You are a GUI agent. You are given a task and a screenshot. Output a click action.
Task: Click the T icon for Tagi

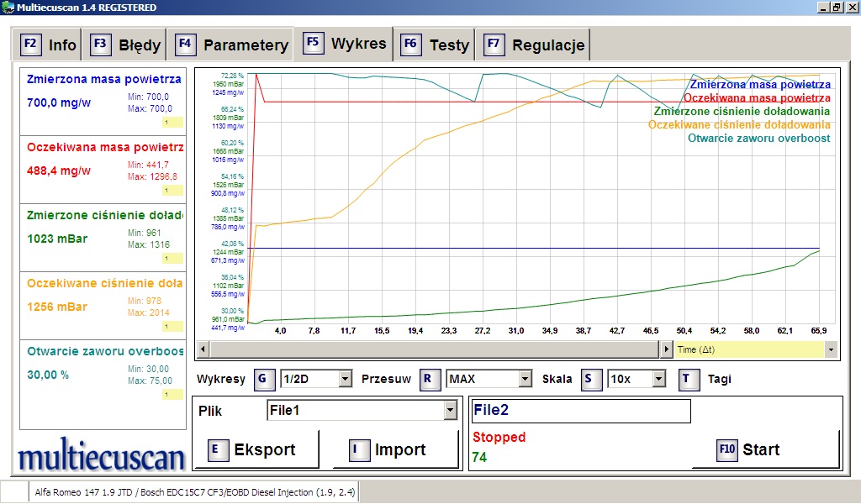(x=689, y=379)
